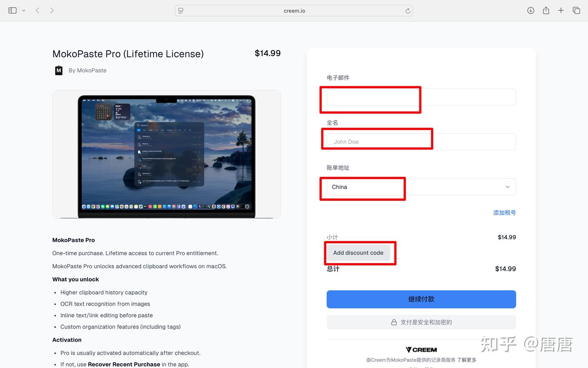Focus the 全名 John Doe field
The height and width of the screenshot is (368, 588).
(x=421, y=142)
